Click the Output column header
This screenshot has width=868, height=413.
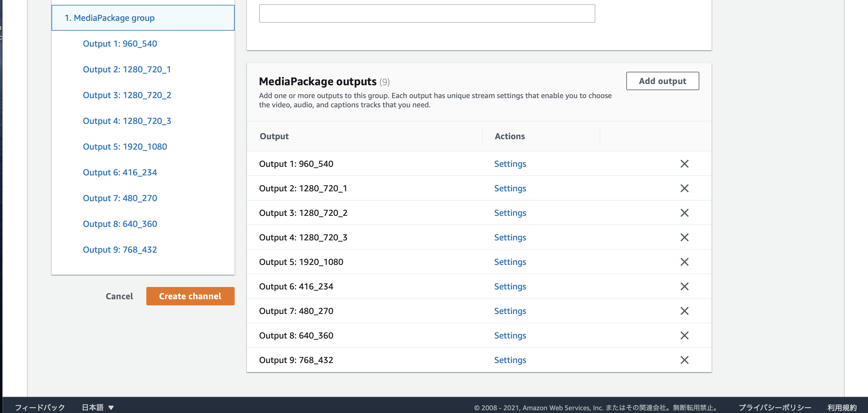pos(274,136)
